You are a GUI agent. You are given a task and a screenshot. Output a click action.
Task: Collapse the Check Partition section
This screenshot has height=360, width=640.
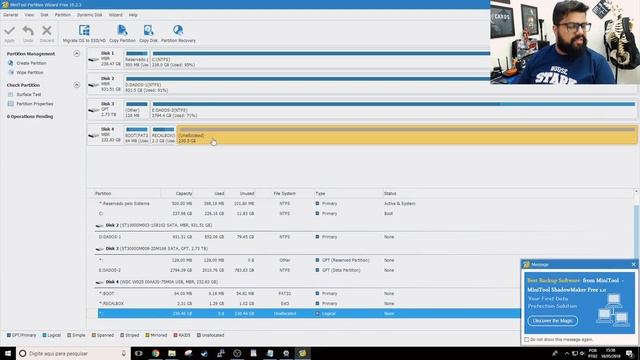(x=76, y=85)
